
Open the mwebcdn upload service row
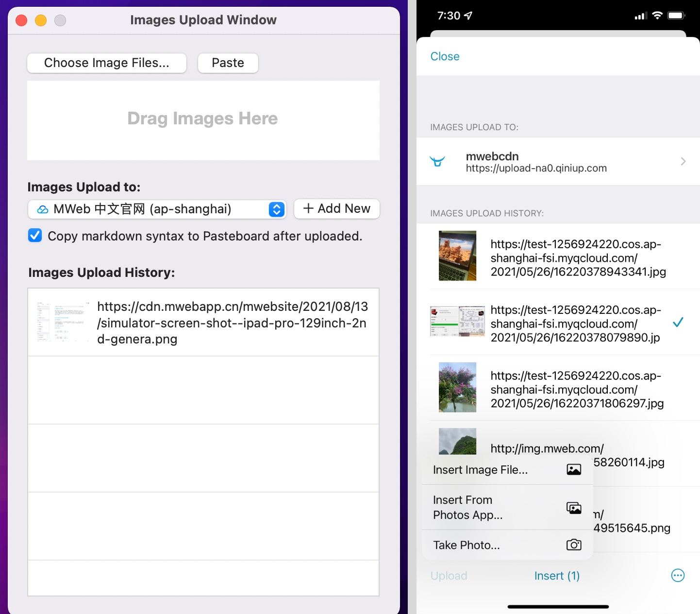click(x=558, y=161)
